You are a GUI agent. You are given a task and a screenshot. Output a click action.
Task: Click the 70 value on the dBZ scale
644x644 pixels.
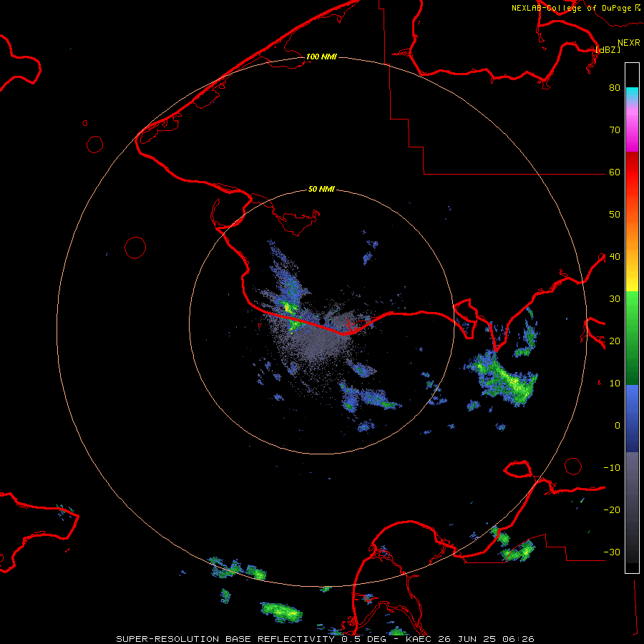pyautogui.click(x=615, y=130)
